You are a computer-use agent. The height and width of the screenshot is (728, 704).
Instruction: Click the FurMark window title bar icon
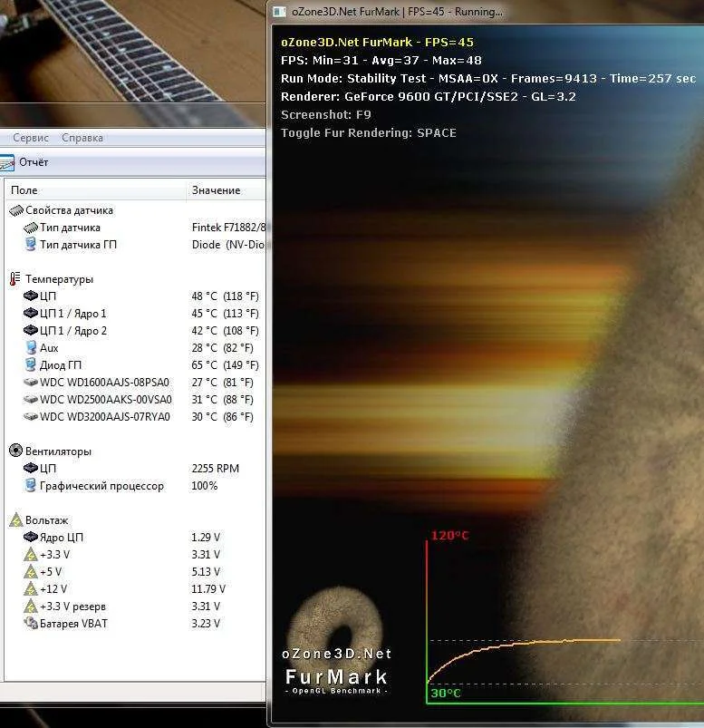pos(279,12)
